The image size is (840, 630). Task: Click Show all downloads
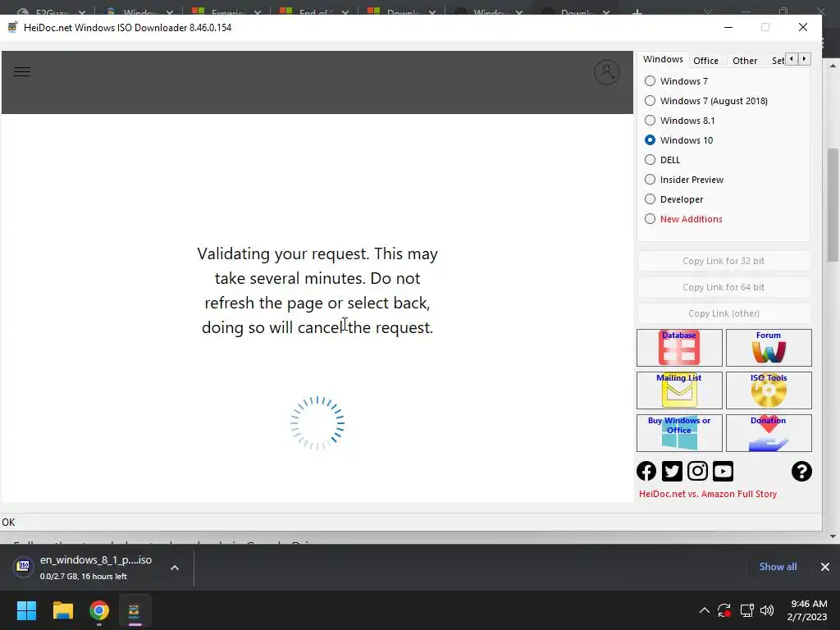[778, 566]
